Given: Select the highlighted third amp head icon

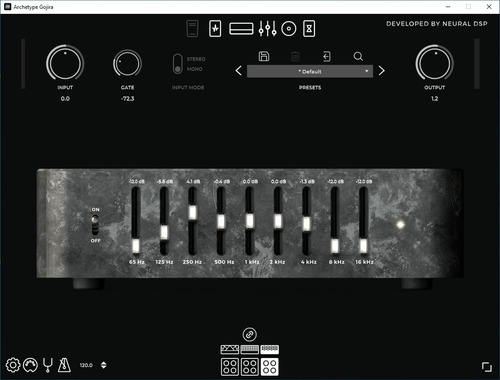Looking at the screenshot, I should coord(270,349).
